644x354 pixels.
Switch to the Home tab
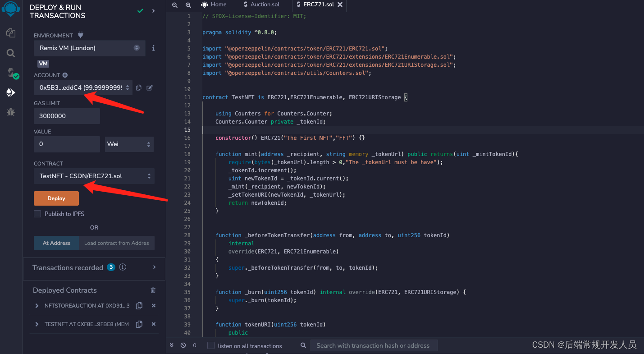pyautogui.click(x=214, y=5)
